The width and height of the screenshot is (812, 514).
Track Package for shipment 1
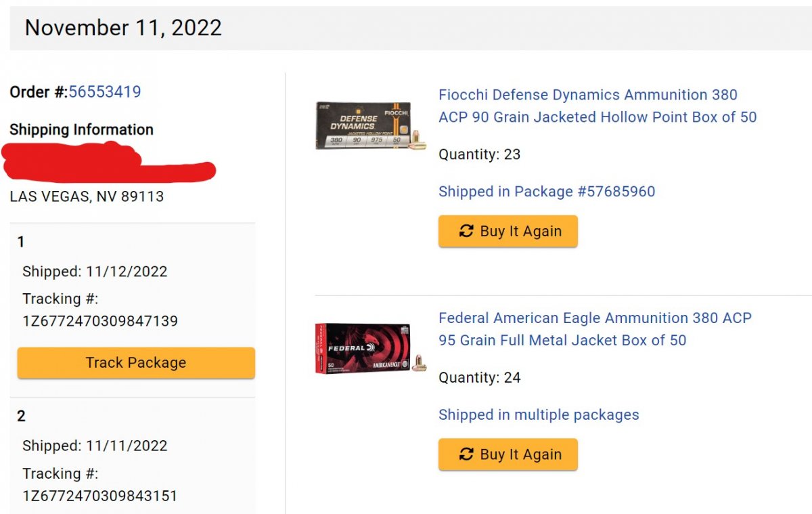136,363
